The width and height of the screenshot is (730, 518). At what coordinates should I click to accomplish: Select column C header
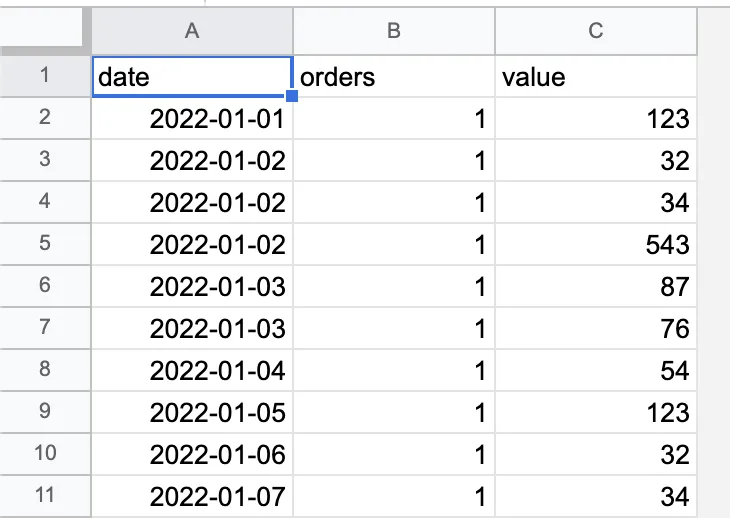click(x=595, y=31)
